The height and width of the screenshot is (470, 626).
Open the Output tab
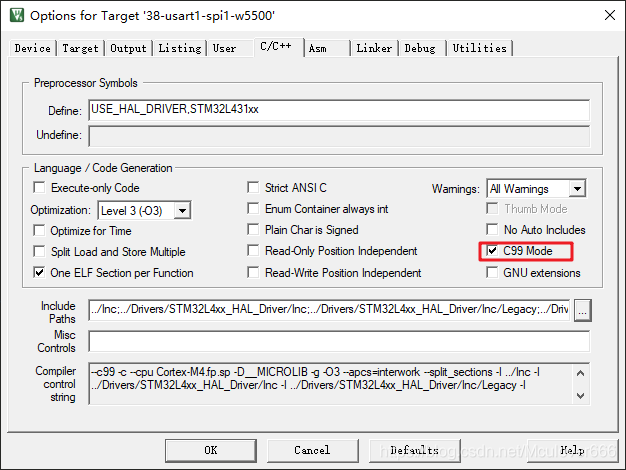[x=128, y=48]
